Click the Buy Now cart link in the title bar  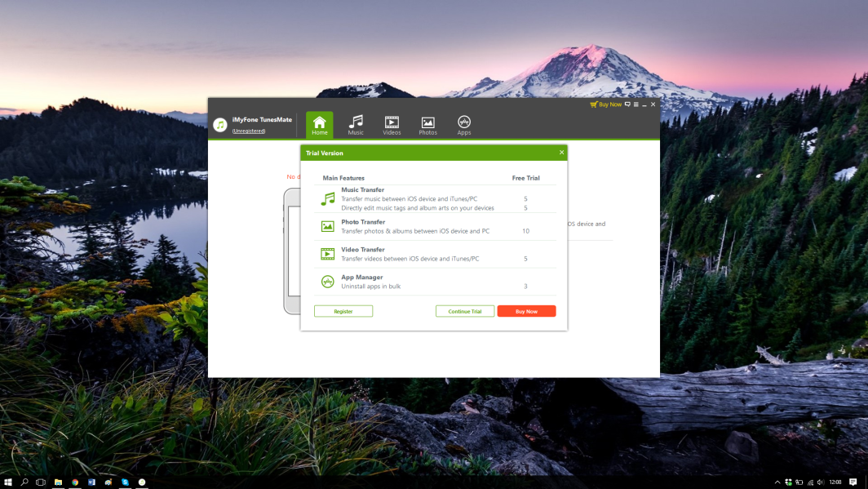[x=605, y=104]
